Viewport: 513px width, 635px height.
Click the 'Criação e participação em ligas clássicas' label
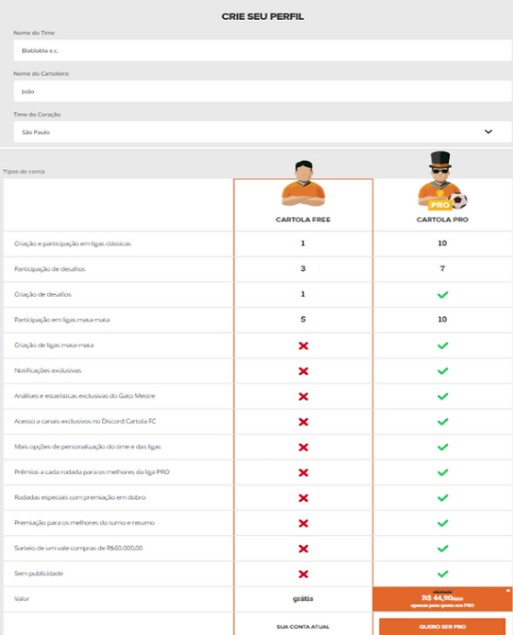point(72,243)
